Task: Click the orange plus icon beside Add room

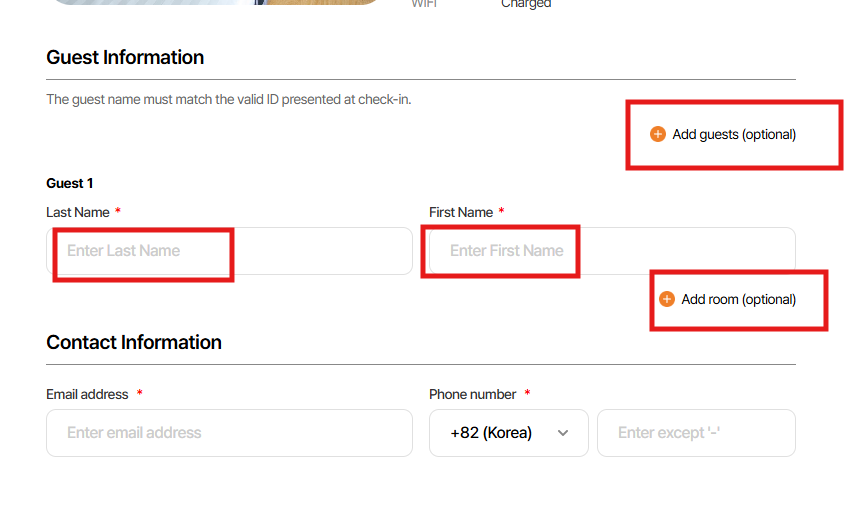Action: (x=667, y=299)
